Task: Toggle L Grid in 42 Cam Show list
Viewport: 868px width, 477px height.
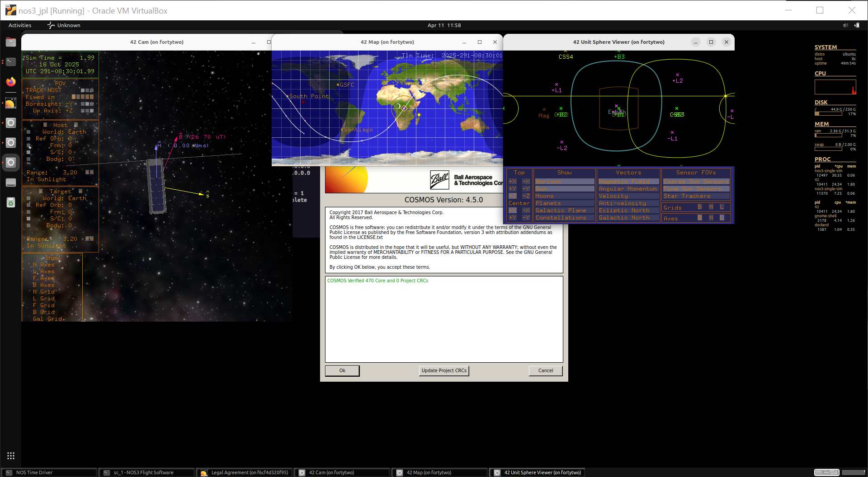Action: pyautogui.click(x=43, y=299)
